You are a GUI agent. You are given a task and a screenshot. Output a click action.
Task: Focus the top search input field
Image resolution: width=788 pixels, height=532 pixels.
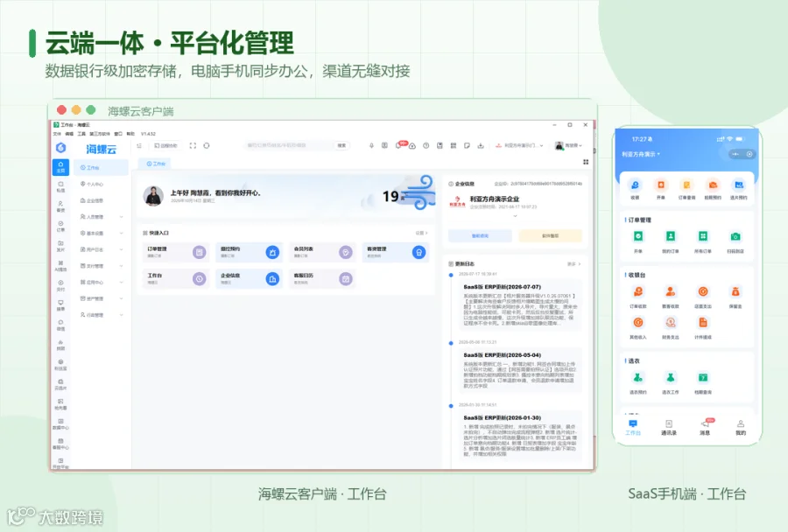[x=289, y=145]
